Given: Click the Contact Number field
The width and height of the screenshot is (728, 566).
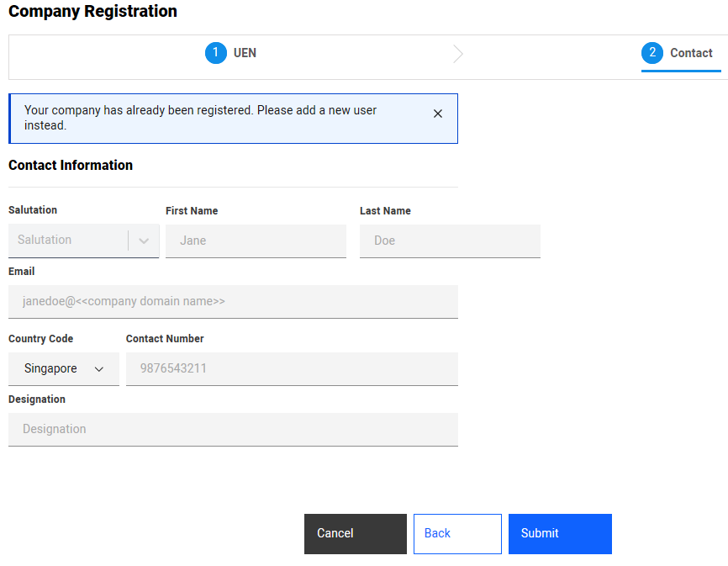Looking at the screenshot, I should [x=292, y=368].
